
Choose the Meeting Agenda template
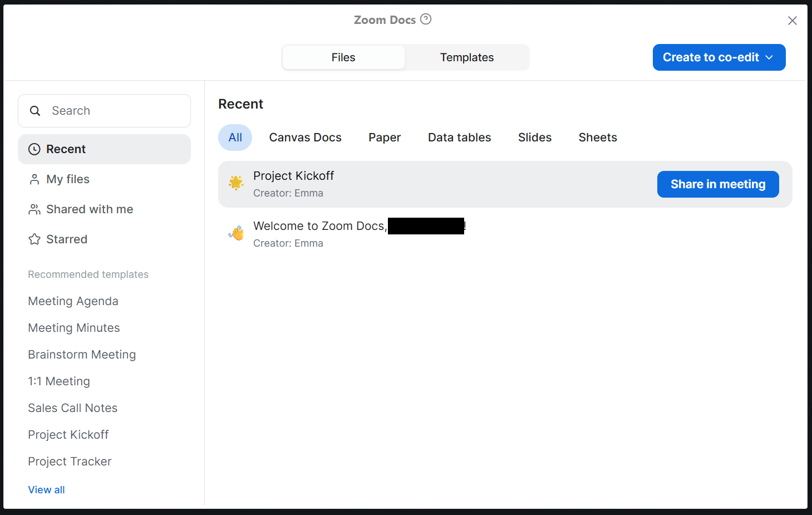73,301
